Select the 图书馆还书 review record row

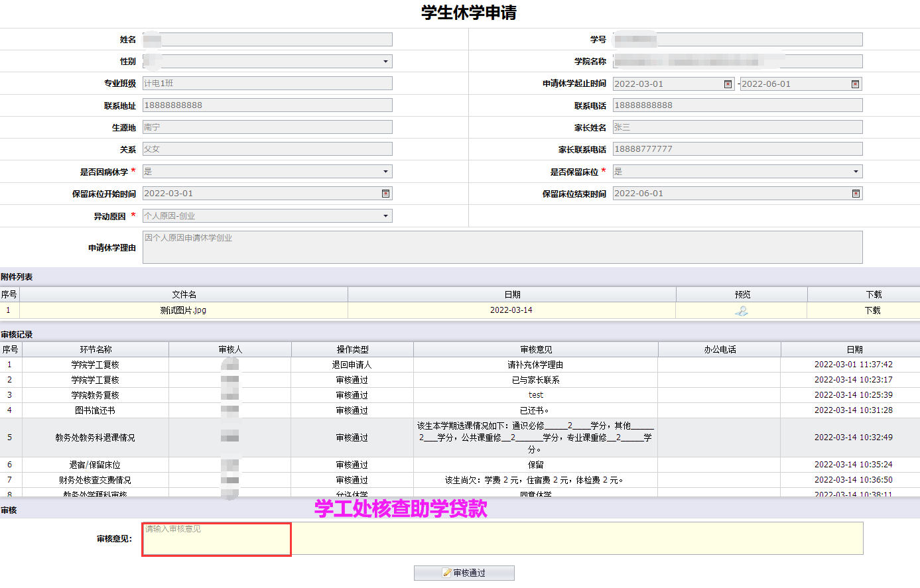[95, 410]
